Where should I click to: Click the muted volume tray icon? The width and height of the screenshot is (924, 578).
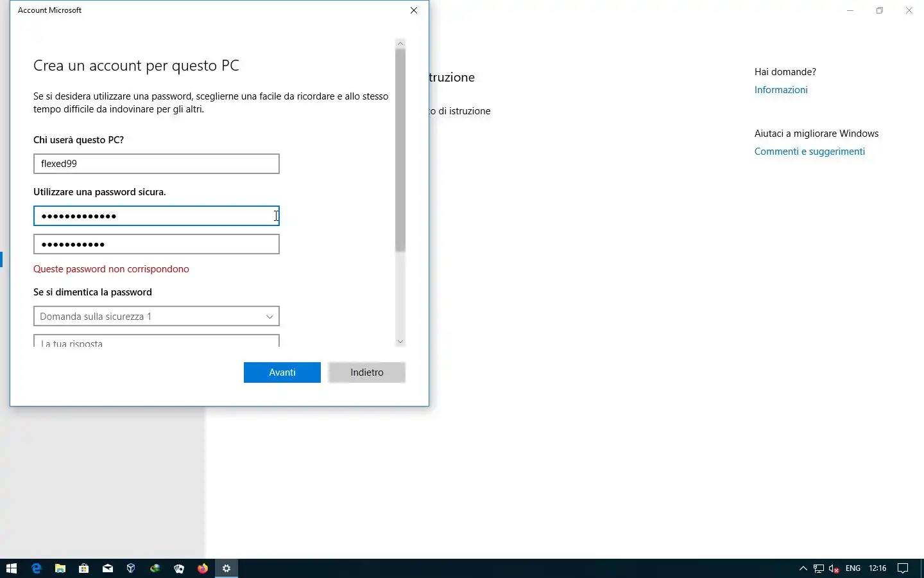pos(834,568)
